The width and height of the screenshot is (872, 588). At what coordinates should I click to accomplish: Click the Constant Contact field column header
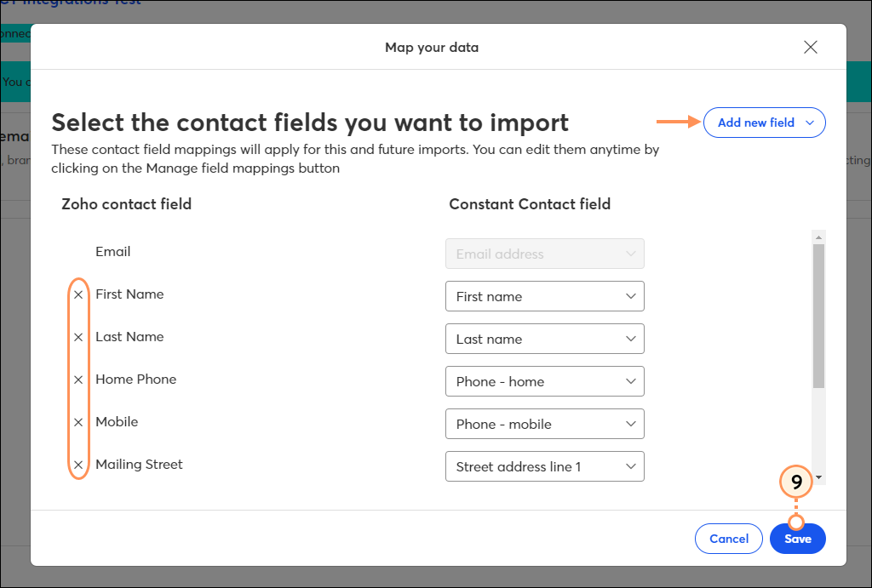coord(530,204)
